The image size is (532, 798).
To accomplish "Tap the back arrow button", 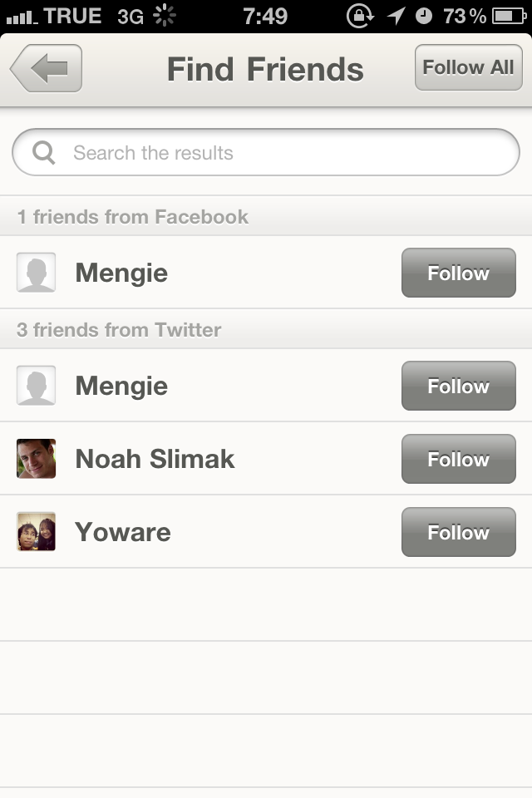I will click(x=47, y=68).
